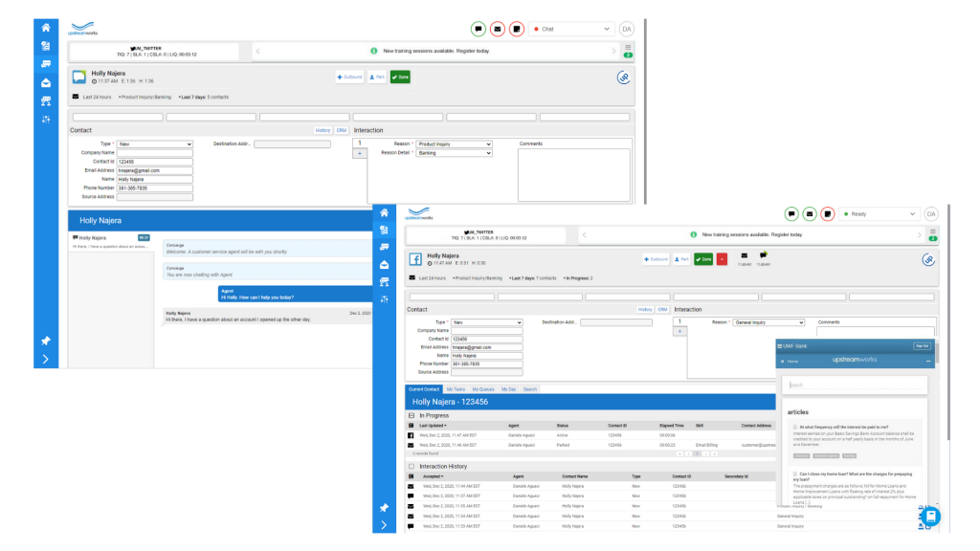980x551 pixels.
Task: Click the green Done button in the chat window
Action: pos(400,77)
